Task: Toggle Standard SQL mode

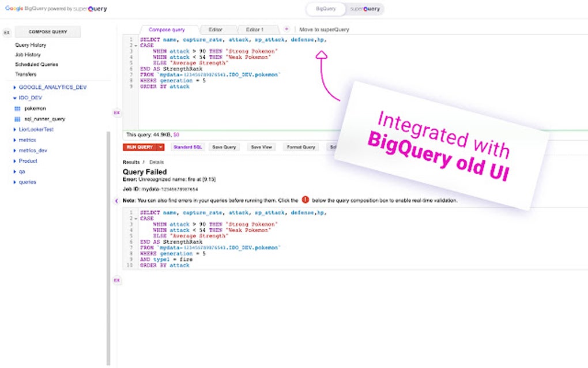Action: click(x=187, y=147)
